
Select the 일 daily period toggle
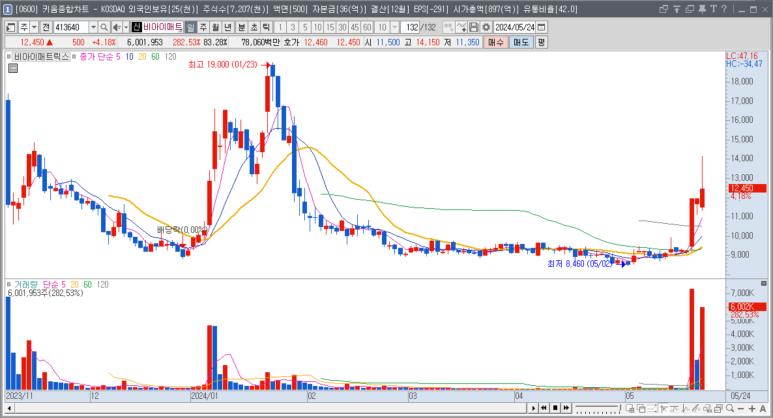click(x=191, y=27)
